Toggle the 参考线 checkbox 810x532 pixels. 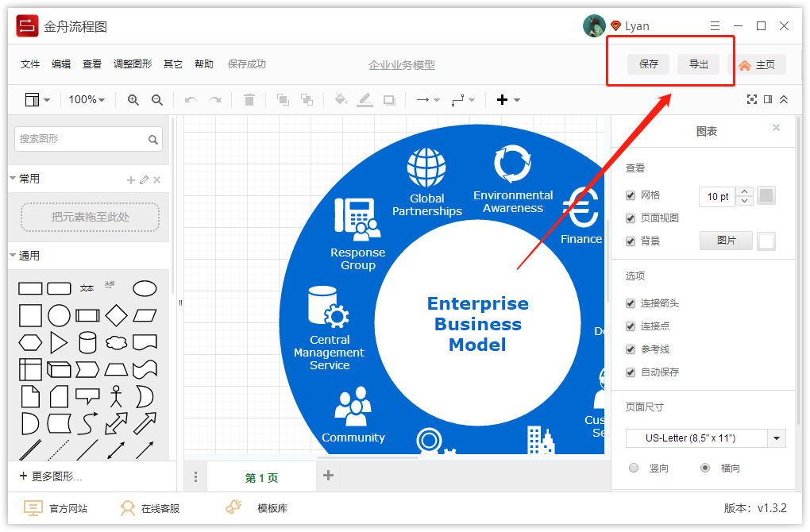tap(631, 349)
